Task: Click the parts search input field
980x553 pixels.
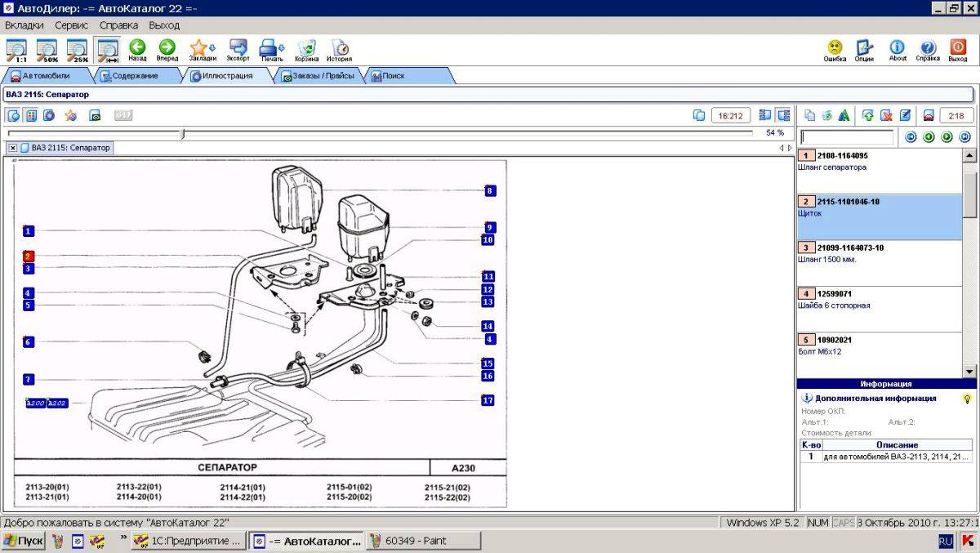Action: tap(847, 137)
